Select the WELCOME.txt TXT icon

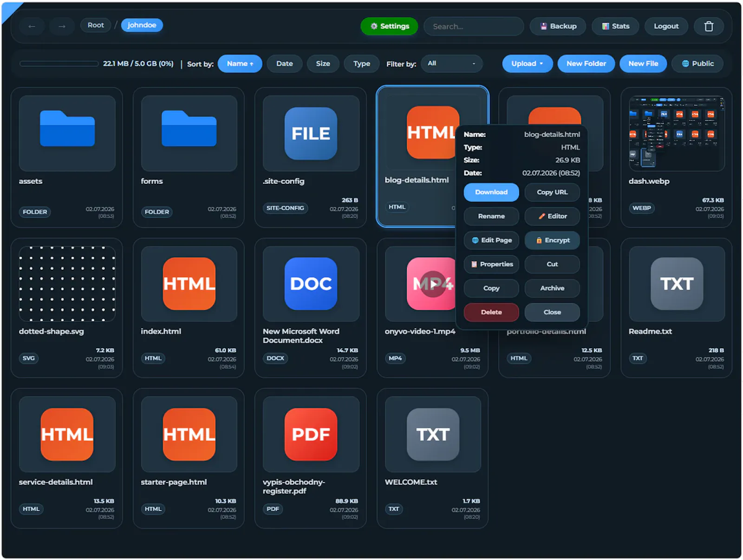(433, 435)
